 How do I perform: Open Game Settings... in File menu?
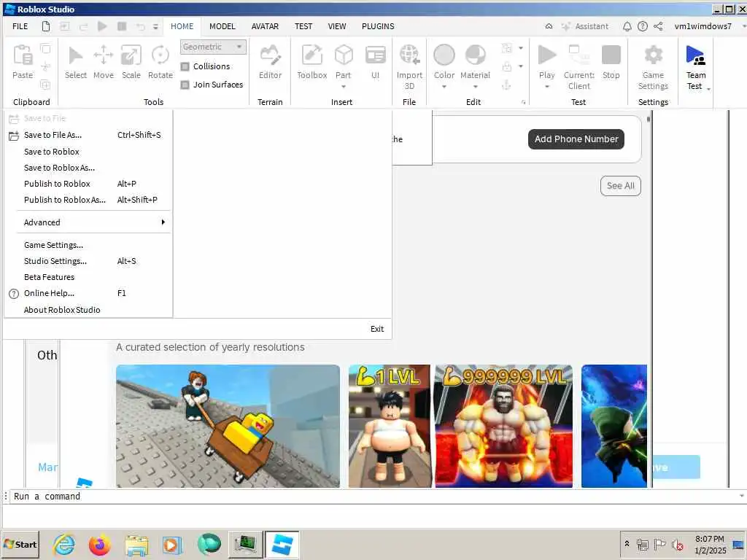[88, 245]
